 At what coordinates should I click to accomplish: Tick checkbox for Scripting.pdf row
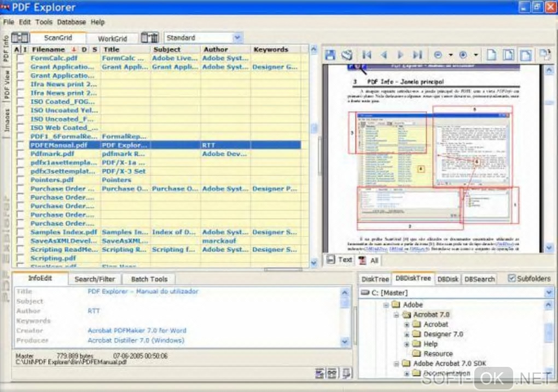21,258
